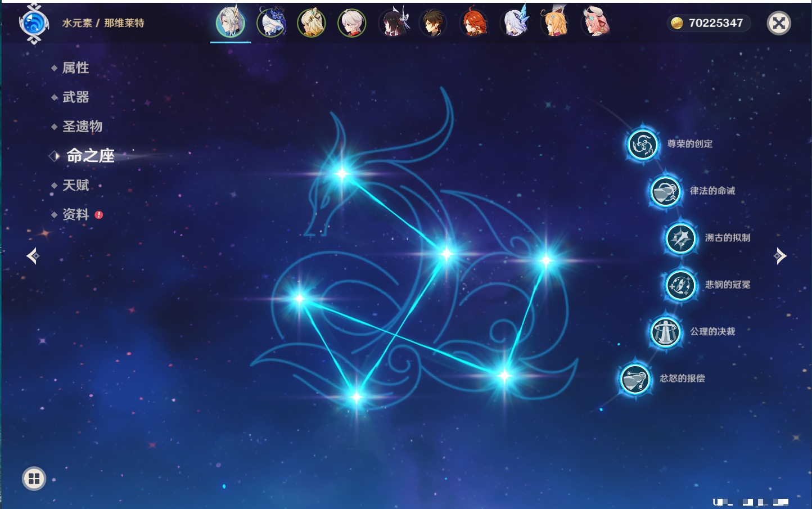Select the 忿怒的报偿 constellation node icon
This screenshot has width=812, height=509.
635,379
